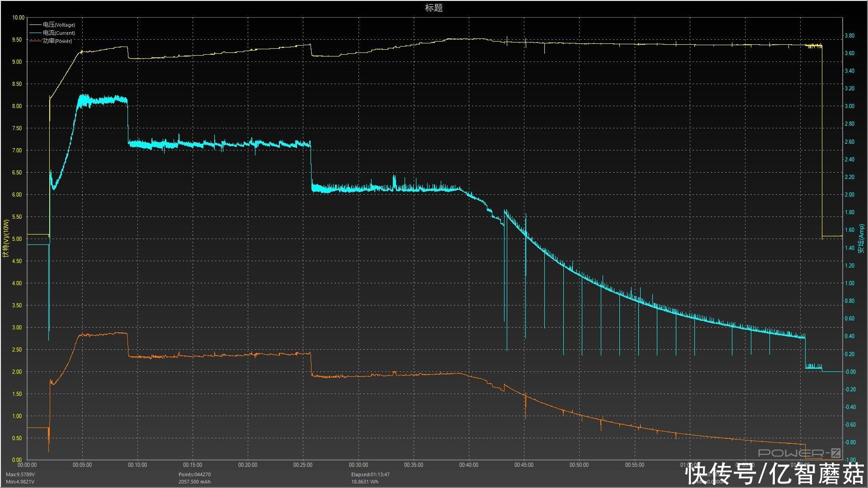Click the 00:55:00 time axis label

pyautogui.click(x=635, y=465)
